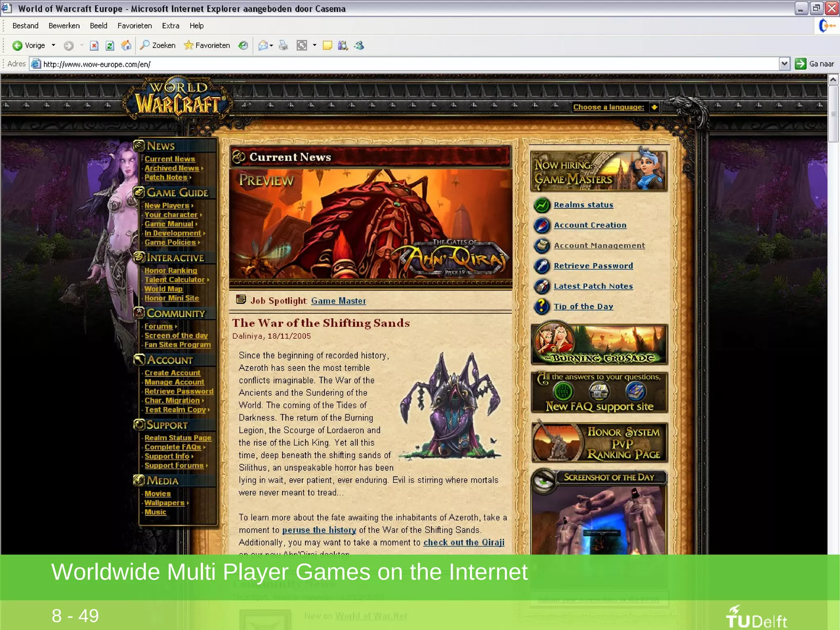Open the Movies media link
This screenshot has width=840, height=630.
tap(157, 494)
